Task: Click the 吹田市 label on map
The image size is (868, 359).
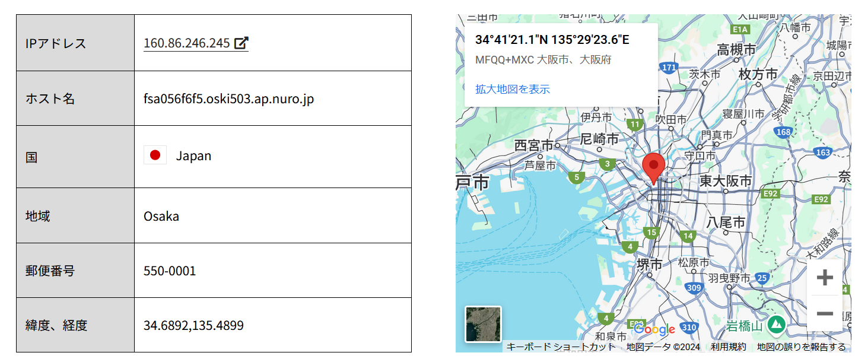Action: [x=670, y=119]
